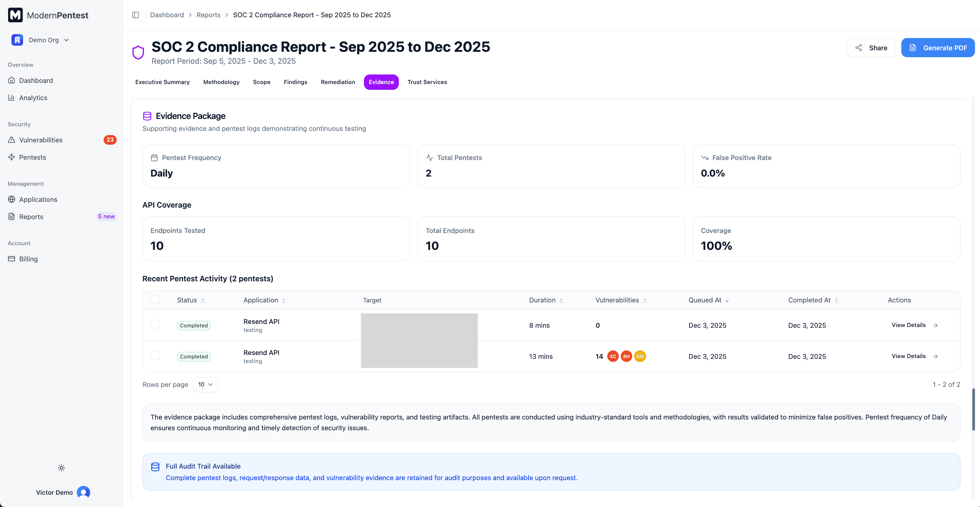Click the Analytics chart icon
The width and height of the screenshot is (980, 507).
(x=12, y=97)
